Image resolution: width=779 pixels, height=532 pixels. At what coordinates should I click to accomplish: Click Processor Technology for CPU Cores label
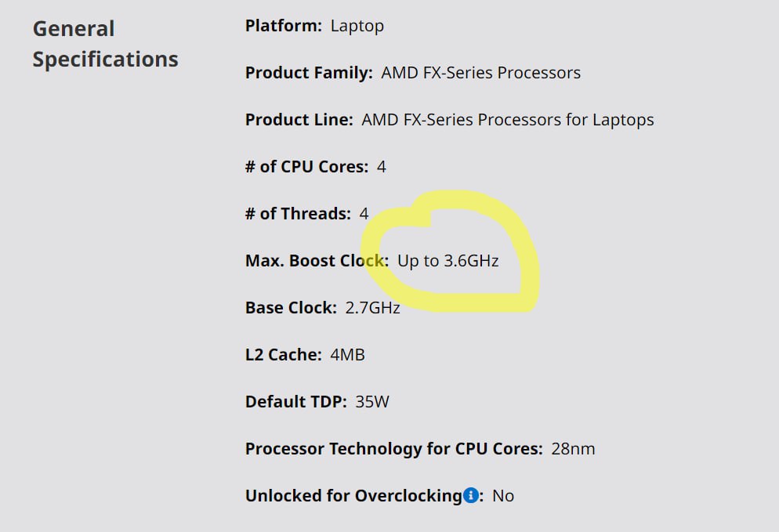[394, 448]
